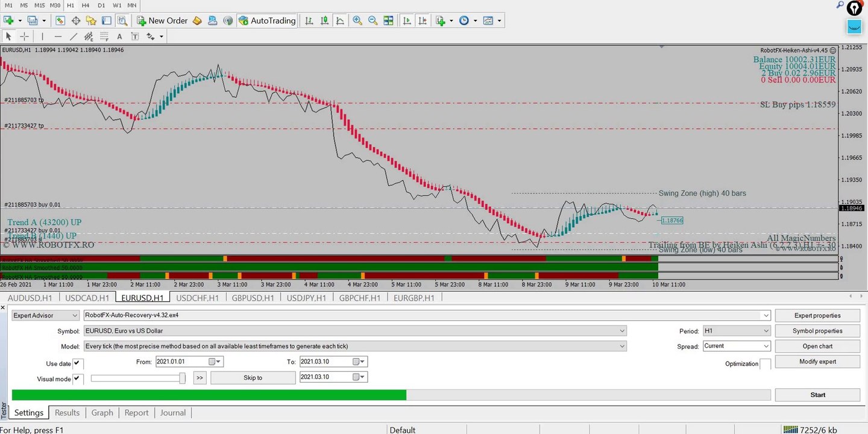Switch chart to line chart icon
The height and width of the screenshot is (434, 868).
point(341,20)
